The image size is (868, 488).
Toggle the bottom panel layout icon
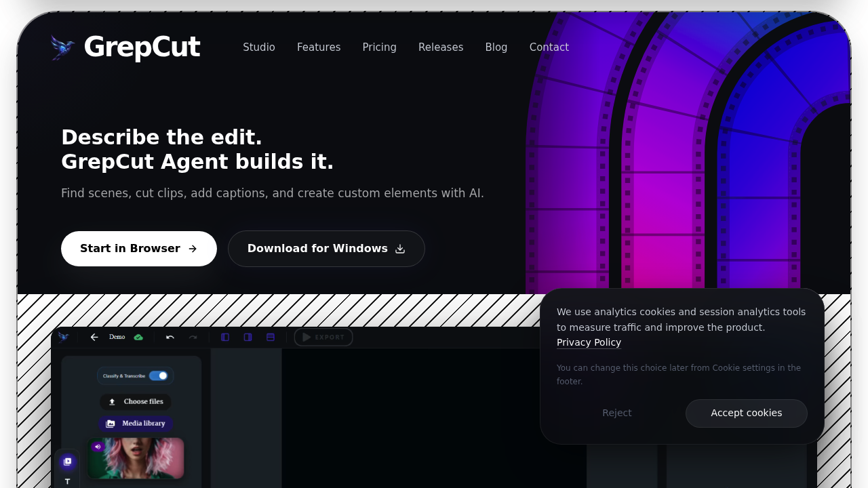271,337
